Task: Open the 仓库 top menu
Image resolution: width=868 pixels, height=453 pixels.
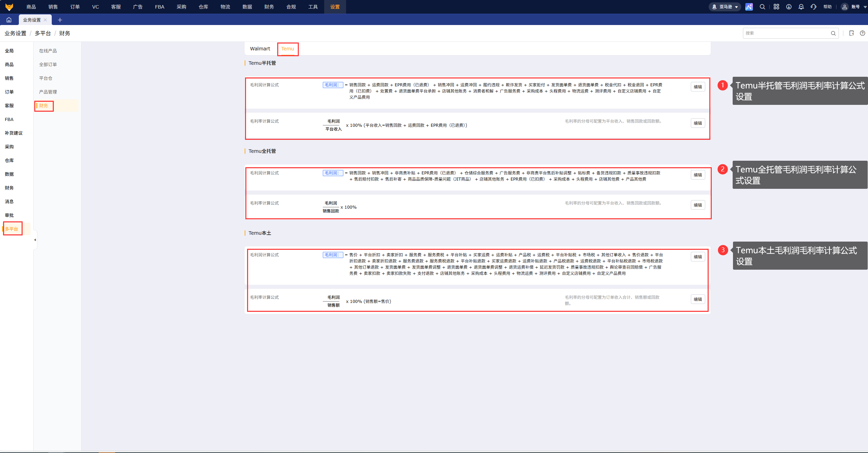Action: coord(204,7)
